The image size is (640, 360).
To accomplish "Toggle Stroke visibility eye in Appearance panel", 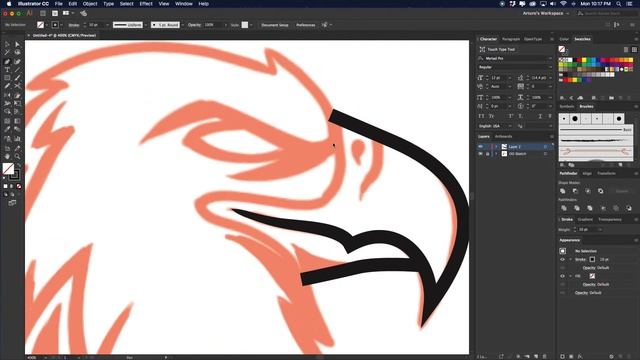I will (x=562, y=260).
